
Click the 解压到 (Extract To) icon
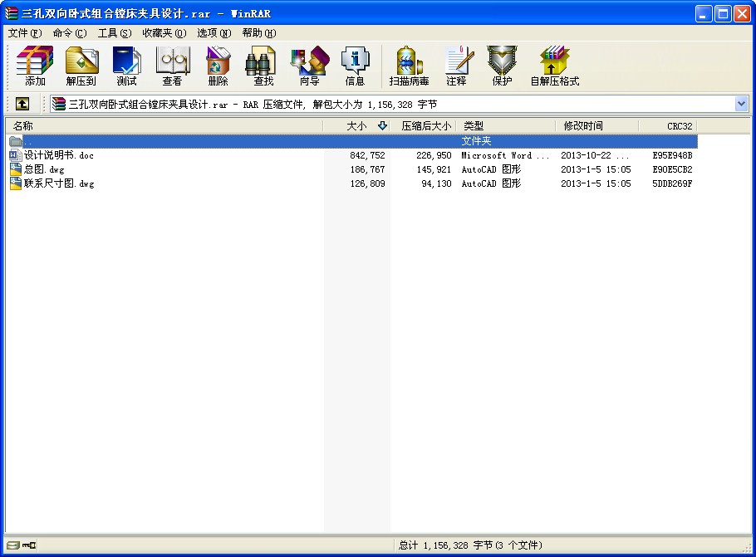pyautogui.click(x=81, y=66)
